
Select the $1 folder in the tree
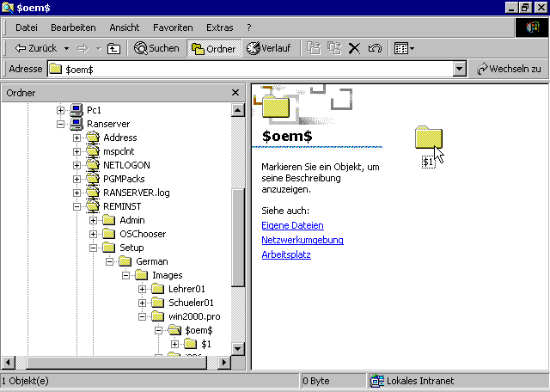click(191, 344)
